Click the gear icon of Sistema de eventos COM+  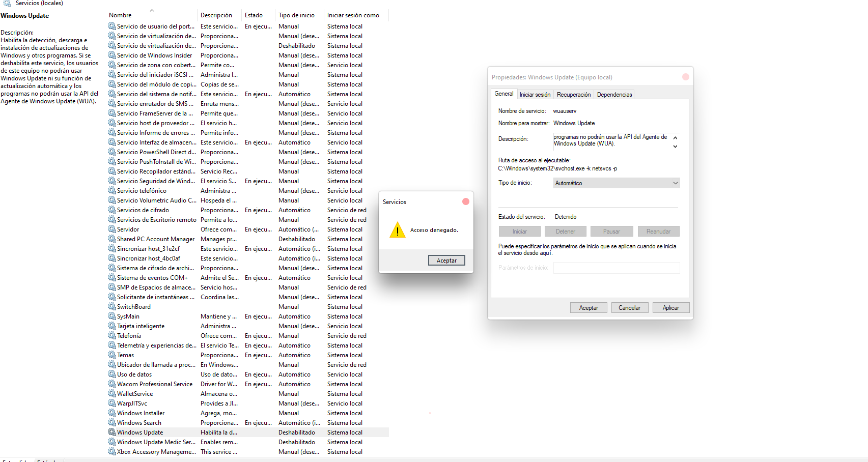click(x=112, y=277)
